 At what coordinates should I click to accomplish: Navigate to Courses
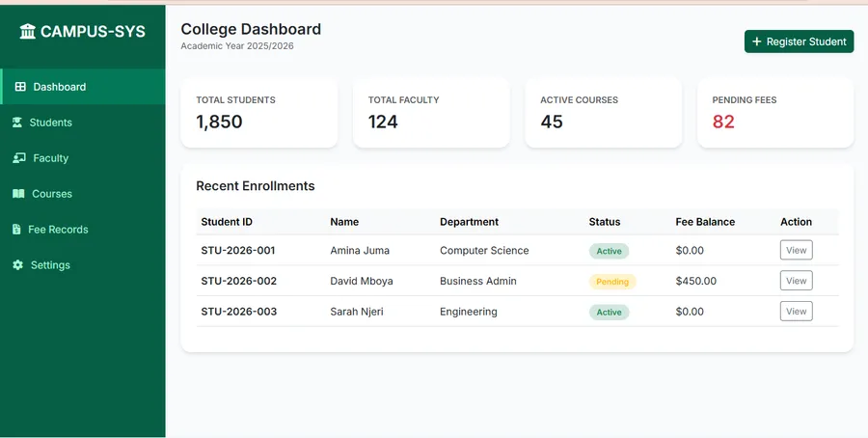(x=83, y=194)
